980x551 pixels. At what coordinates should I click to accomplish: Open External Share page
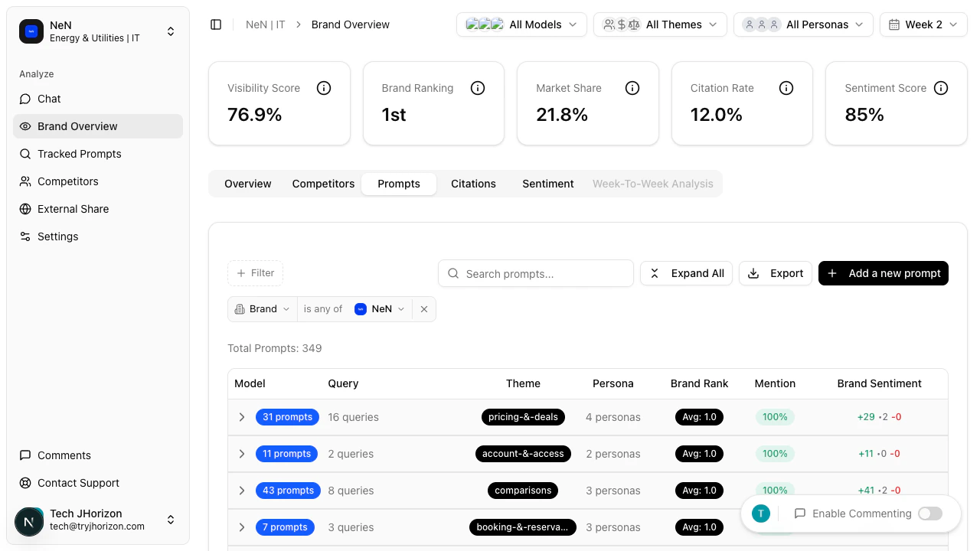(98, 209)
